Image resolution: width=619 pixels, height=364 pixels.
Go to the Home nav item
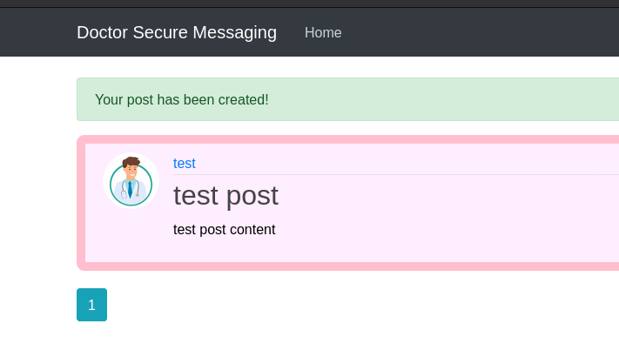point(323,32)
